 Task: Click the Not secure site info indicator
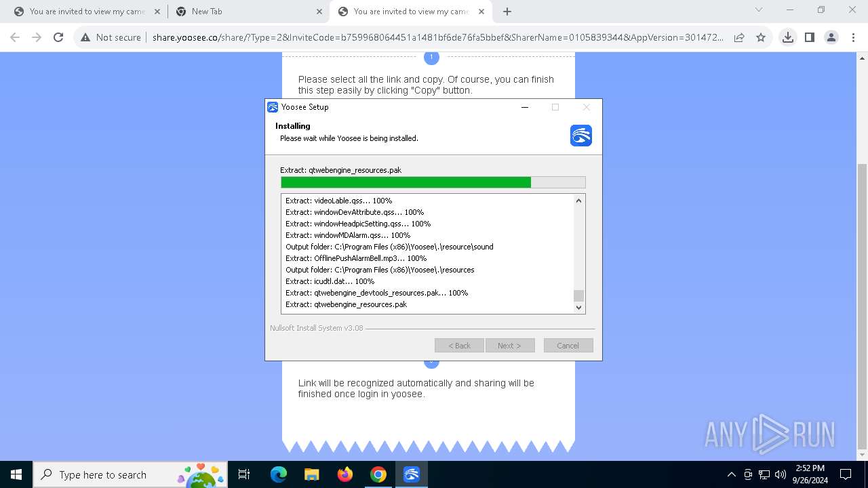(x=111, y=37)
